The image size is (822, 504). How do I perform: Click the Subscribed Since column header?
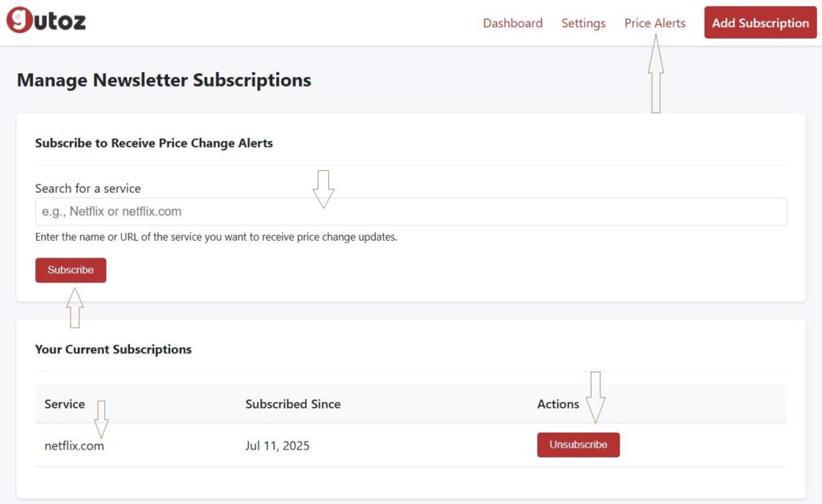point(292,404)
